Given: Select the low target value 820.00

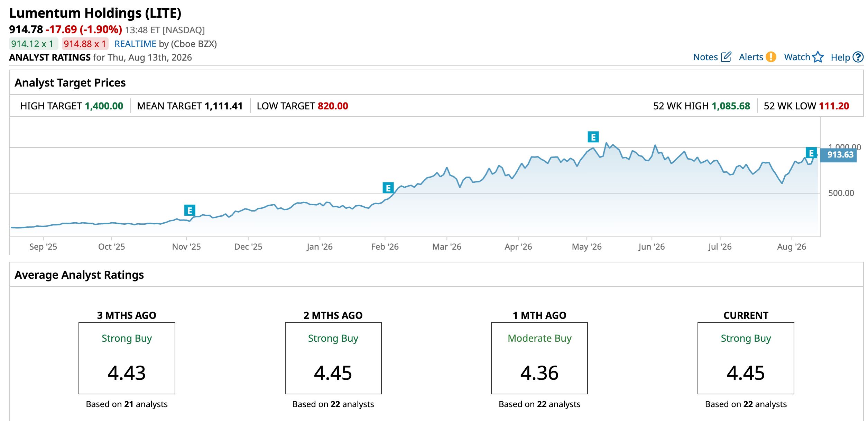Looking at the screenshot, I should (x=333, y=106).
